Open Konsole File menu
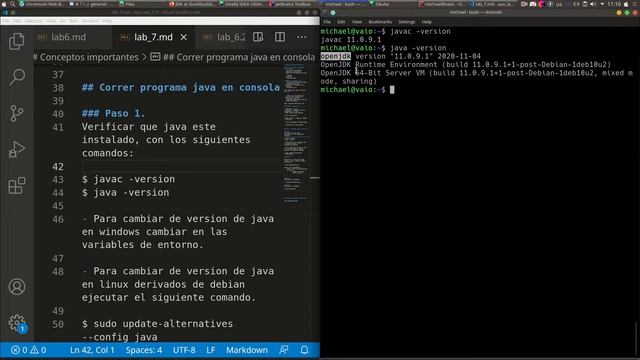The width and height of the screenshot is (640, 360). click(x=327, y=22)
